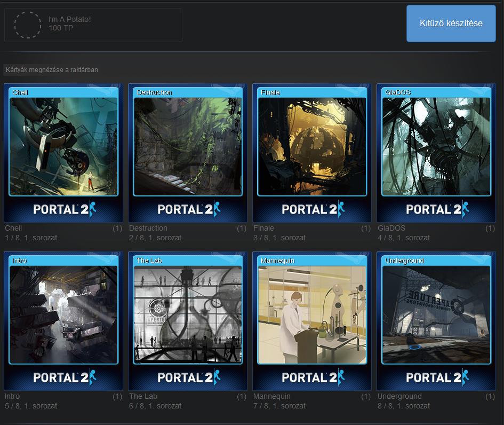Click the I'm A Potato! badge name
The height and width of the screenshot is (425, 504).
(70, 19)
